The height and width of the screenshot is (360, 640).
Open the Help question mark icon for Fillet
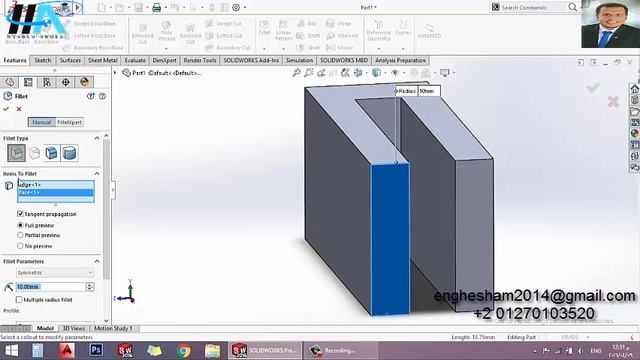click(102, 96)
